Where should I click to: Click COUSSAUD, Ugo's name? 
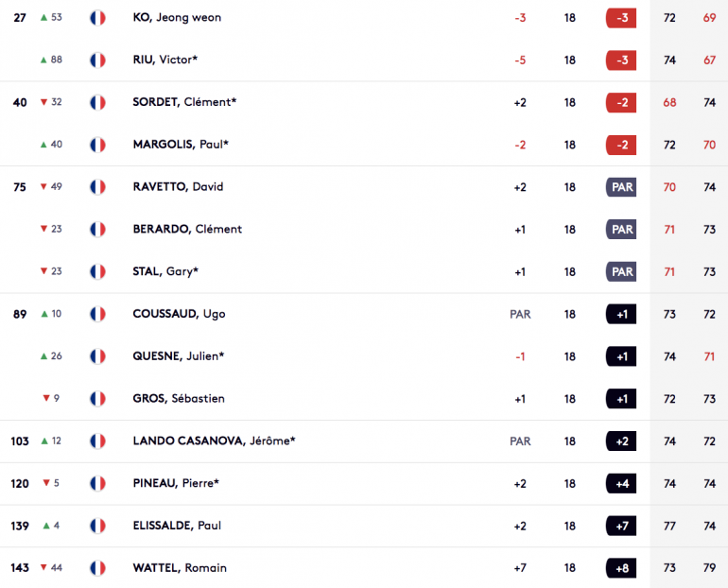point(179,314)
